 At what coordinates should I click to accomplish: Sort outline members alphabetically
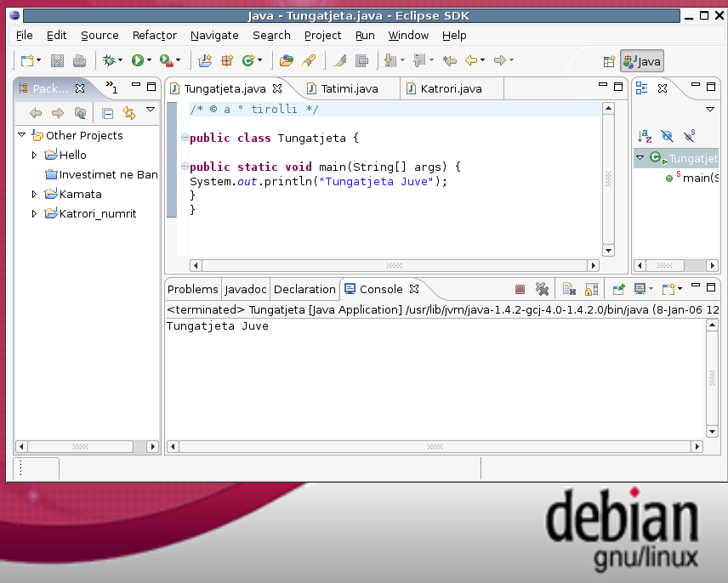coord(645,136)
